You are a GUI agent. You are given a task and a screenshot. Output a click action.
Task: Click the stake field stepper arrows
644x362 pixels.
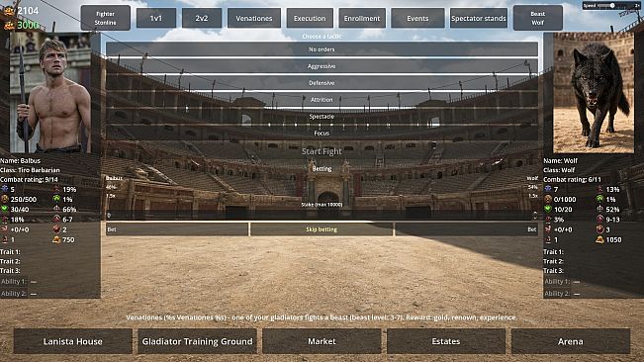(x=535, y=215)
